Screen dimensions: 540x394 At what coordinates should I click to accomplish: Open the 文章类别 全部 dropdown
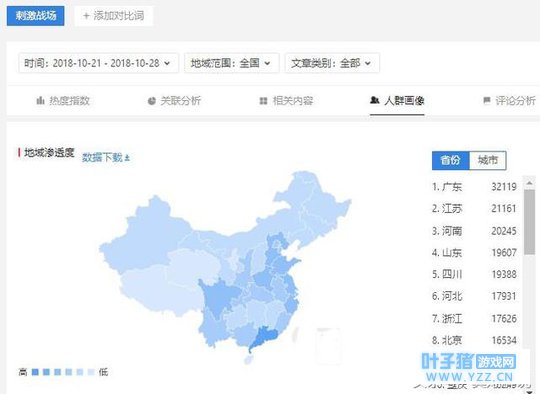coord(332,63)
